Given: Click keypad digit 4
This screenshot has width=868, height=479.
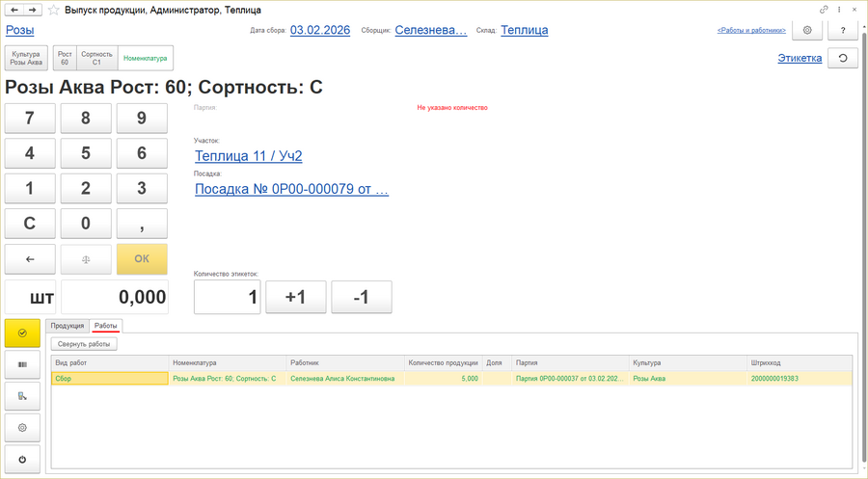Looking at the screenshot, I should [x=30, y=153].
